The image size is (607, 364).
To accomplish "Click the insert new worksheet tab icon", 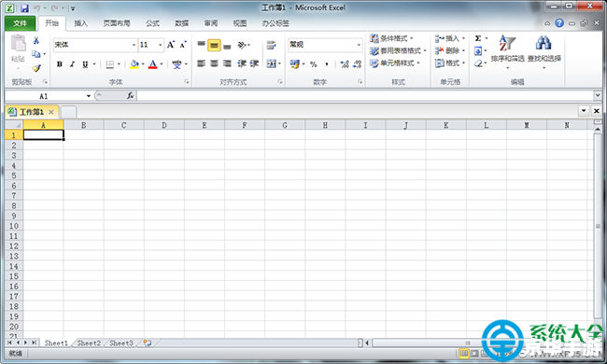I will (148, 343).
